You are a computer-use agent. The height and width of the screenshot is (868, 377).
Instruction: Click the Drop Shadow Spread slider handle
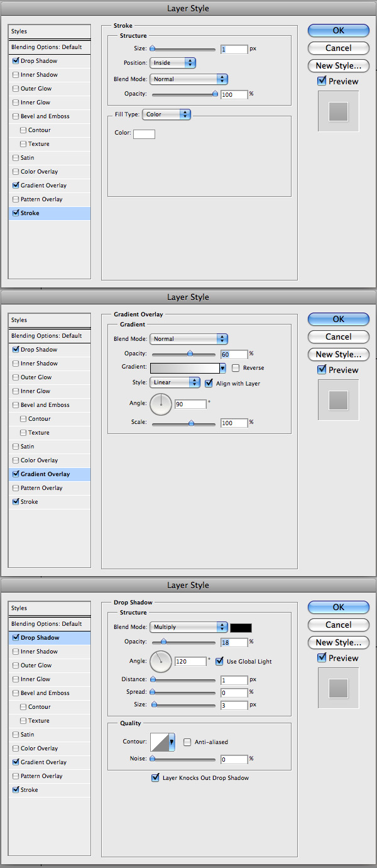(x=152, y=692)
